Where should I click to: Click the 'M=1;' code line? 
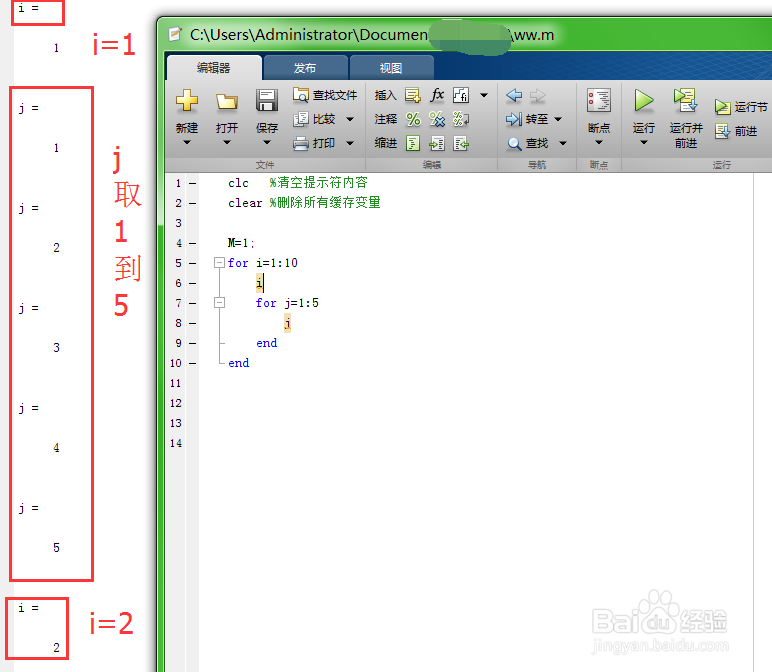coord(241,243)
